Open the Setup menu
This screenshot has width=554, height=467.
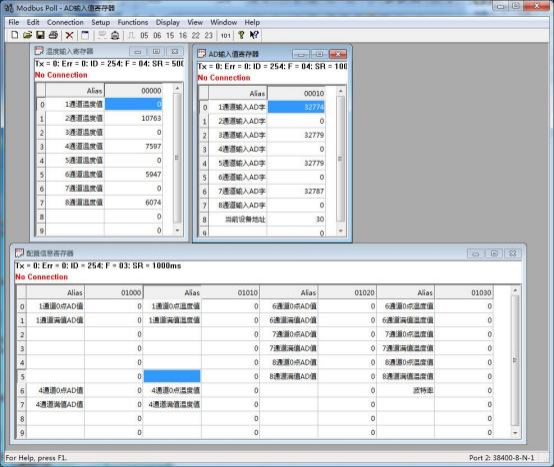click(x=101, y=22)
